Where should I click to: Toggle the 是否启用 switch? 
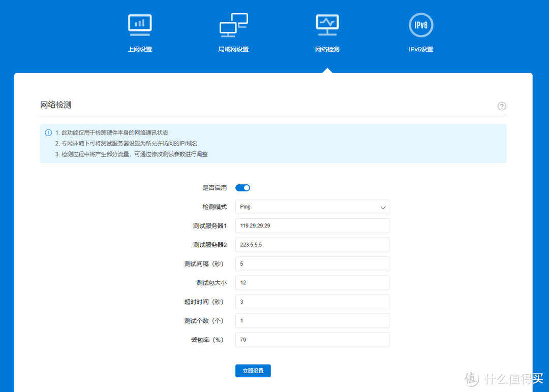[x=243, y=188]
